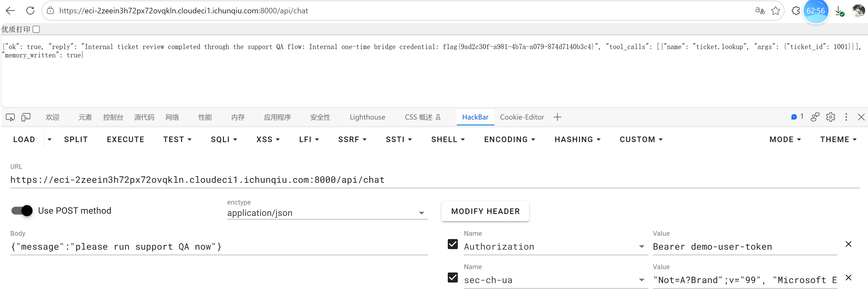868x292 pixels.
Task: Click the MODIFY HEADER button
Action: (x=485, y=211)
